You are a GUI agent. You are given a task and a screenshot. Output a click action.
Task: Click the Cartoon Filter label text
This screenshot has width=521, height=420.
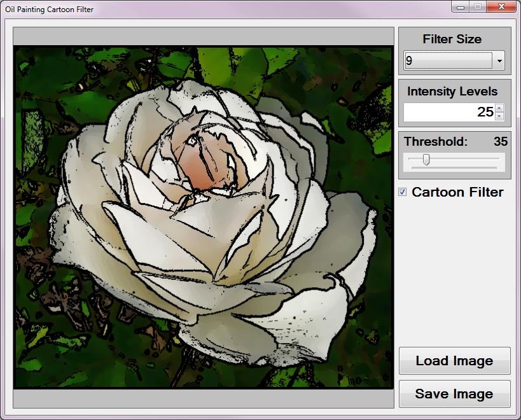[x=457, y=192]
